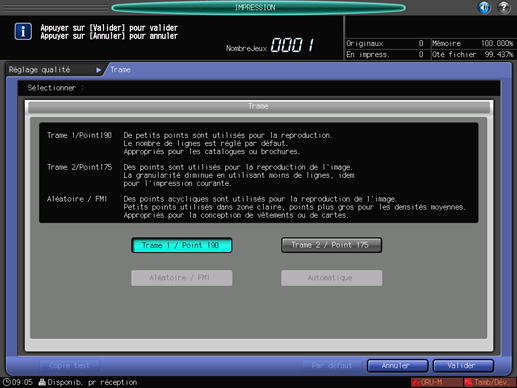
Task: Click the 'Appuyer sur [Valider] pour valider' message
Action: [x=109, y=28]
